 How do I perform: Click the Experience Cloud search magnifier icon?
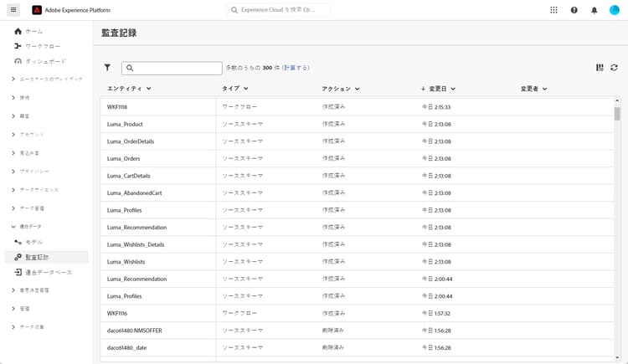pyautogui.click(x=234, y=10)
